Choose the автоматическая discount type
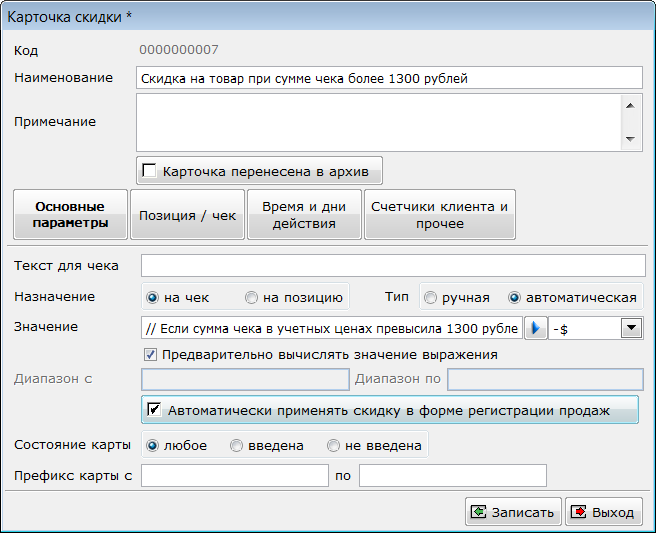 tap(514, 297)
